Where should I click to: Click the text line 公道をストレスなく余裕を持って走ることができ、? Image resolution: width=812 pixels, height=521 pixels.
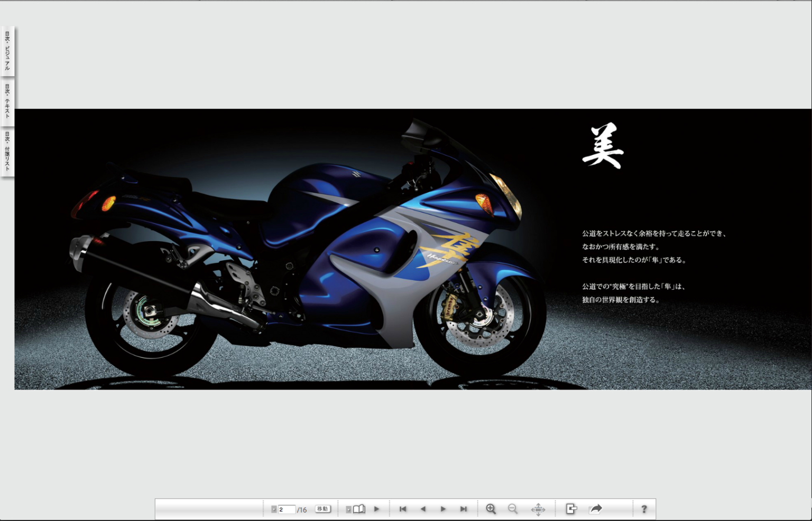[654, 233]
